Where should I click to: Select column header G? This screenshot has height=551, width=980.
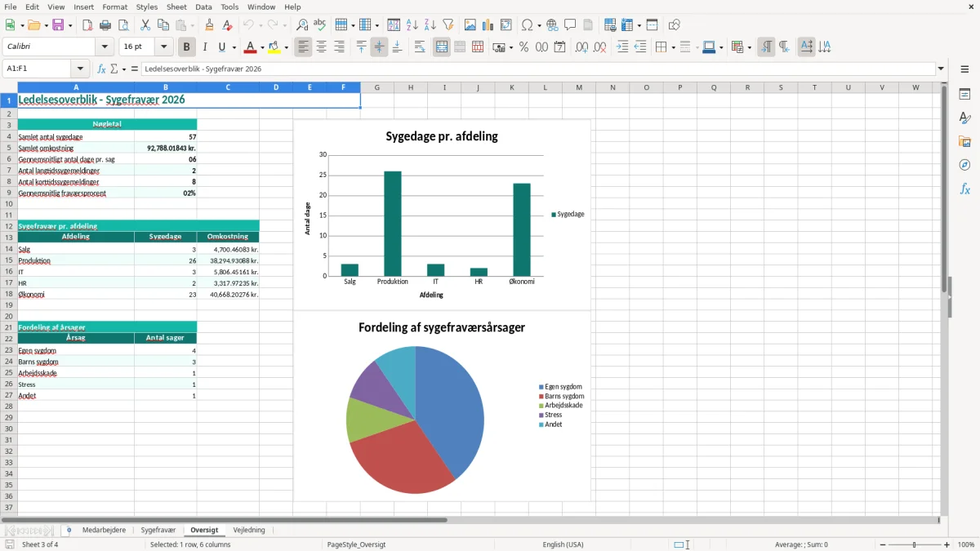(x=376, y=87)
